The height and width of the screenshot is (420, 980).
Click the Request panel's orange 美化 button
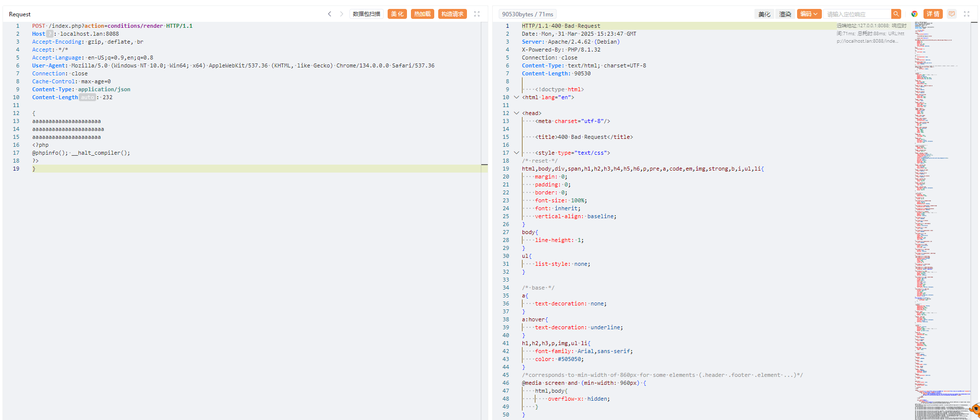[397, 14]
